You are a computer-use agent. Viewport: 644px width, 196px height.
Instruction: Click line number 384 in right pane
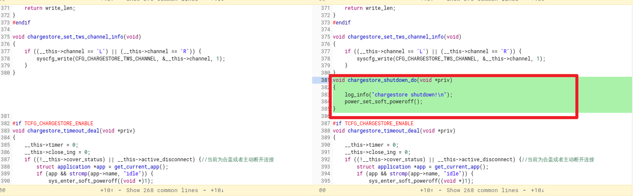pyautogui.click(x=325, y=102)
